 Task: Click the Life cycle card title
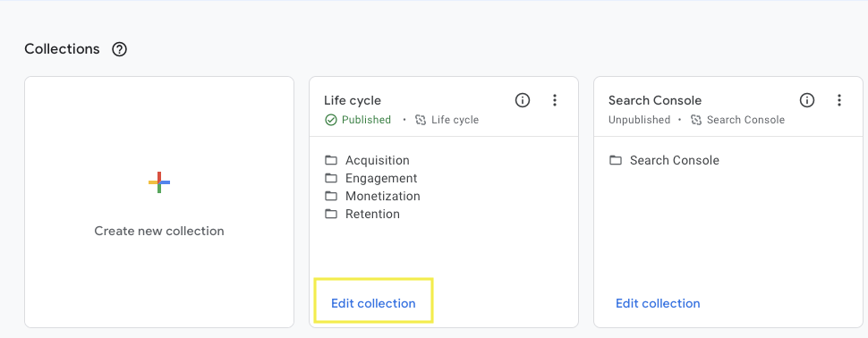[353, 100]
